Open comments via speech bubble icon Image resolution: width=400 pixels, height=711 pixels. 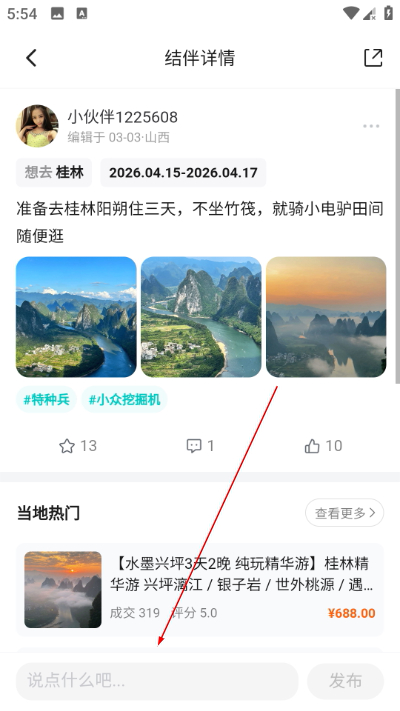194,446
